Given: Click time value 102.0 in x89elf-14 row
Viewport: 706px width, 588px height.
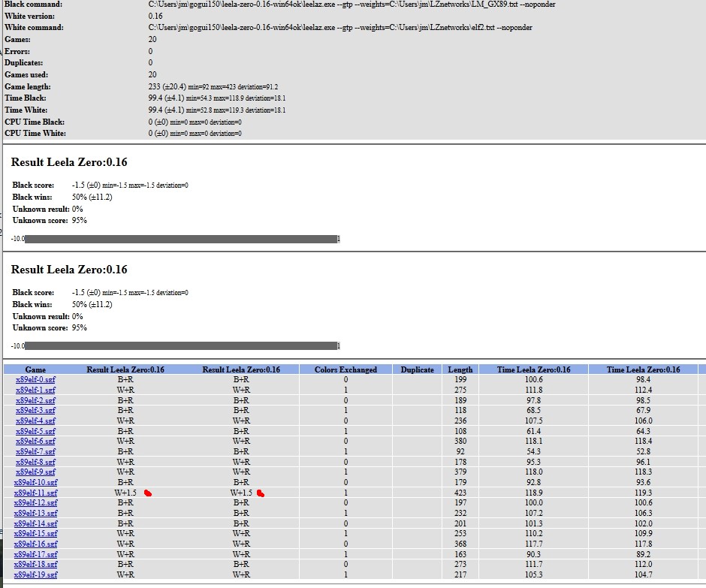Looking at the screenshot, I should coord(643,523).
